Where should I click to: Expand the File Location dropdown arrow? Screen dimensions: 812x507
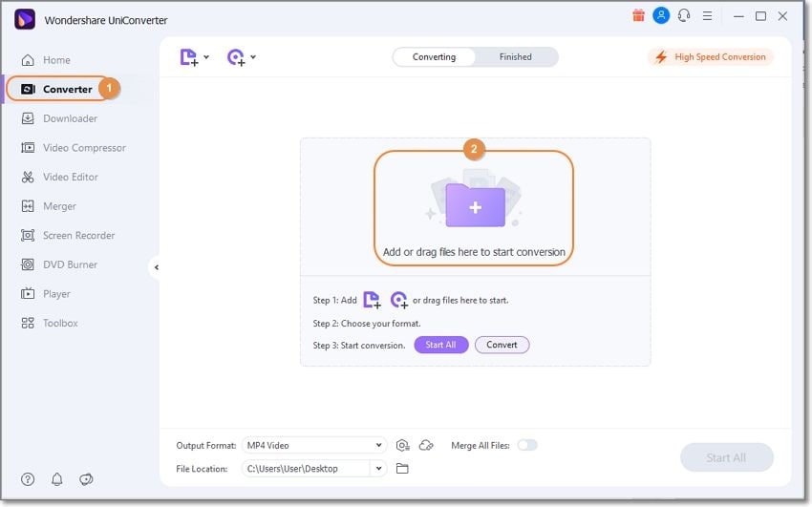[x=378, y=469]
